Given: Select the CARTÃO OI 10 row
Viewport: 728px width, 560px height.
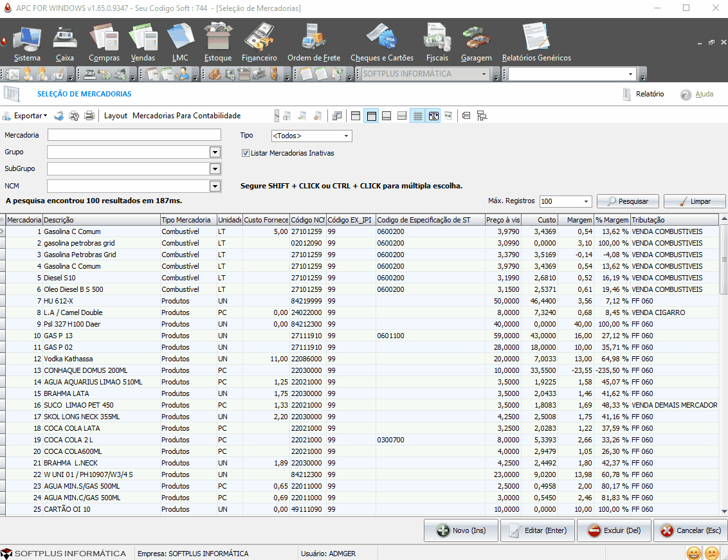Looking at the screenshot, I should (362, 509).
